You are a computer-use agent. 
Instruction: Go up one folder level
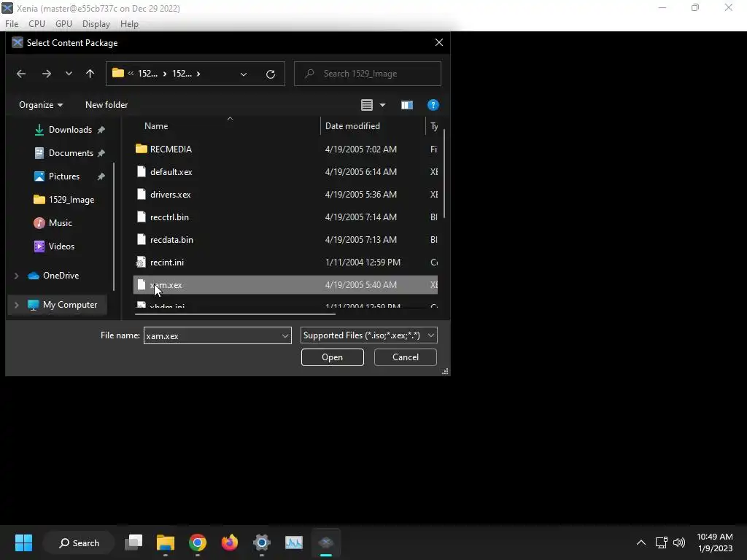pyautogui.click(x=90, y=74)
